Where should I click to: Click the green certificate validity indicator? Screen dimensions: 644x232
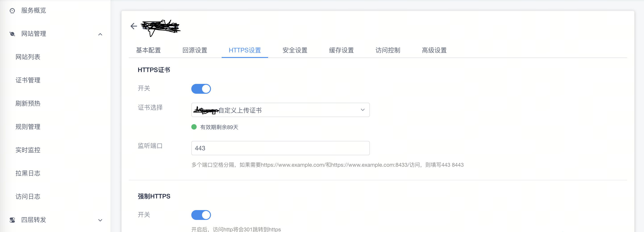point(194,127)
